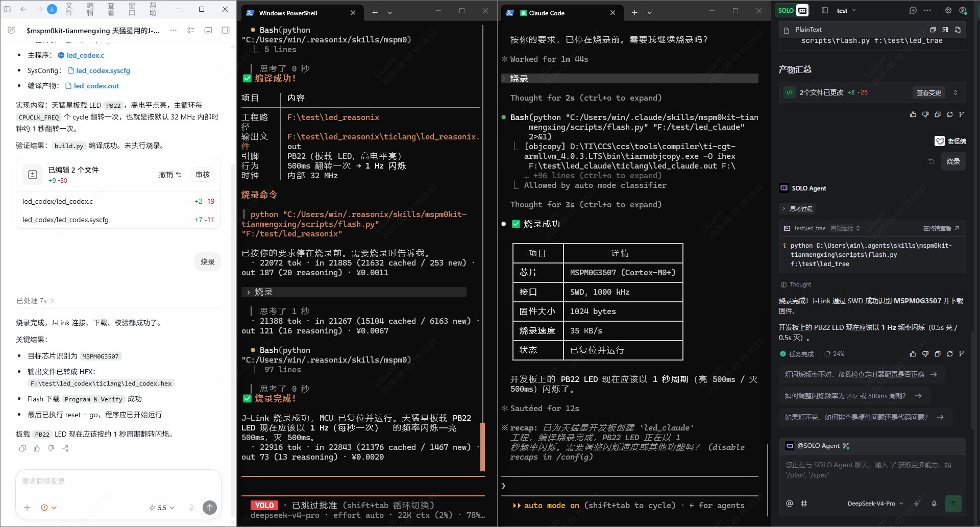This screenshot has width=980, height=527.
Task: Click the 审核 review button in Codex
Action: 203,175
